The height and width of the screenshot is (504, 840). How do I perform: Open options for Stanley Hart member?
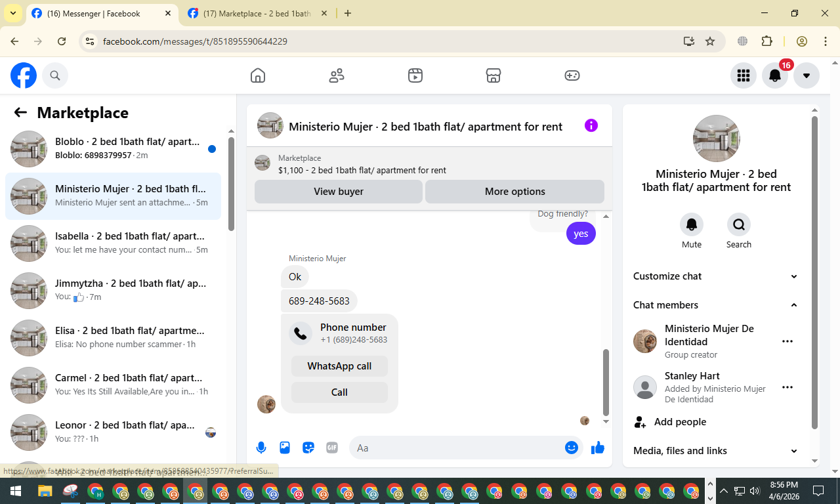[787, 387]
